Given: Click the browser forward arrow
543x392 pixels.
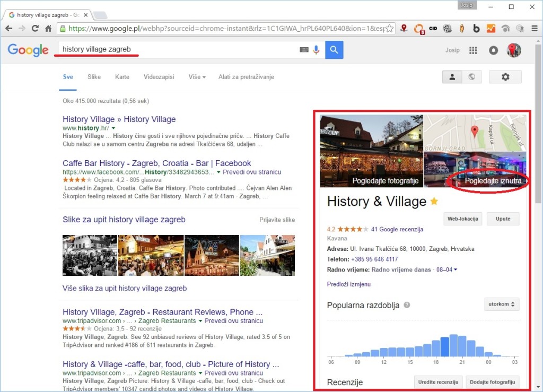Looking at the screenshot, I should pyautogui.click(x=22, y=29).
